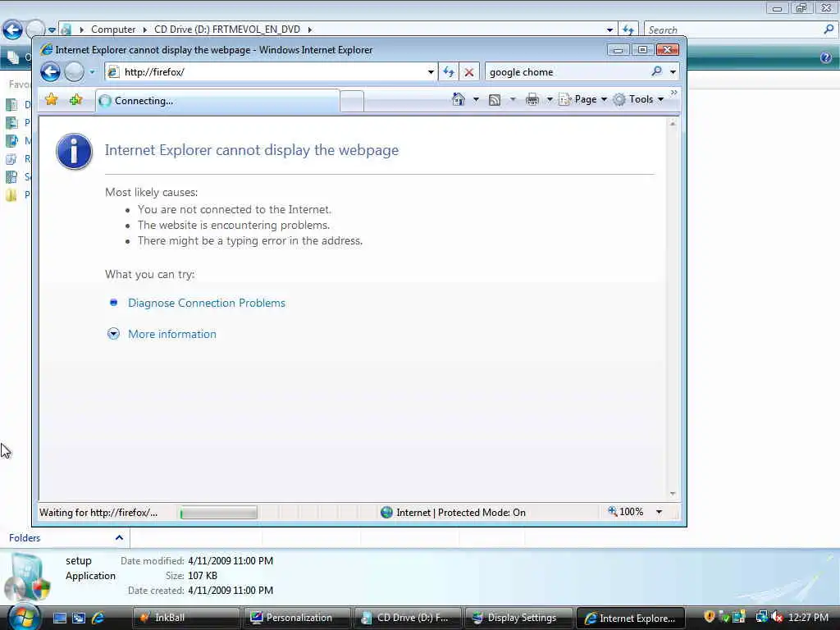840x630 pixels.
Task: Click the 12:27 PM clock
Action: [x=808, y=618]
